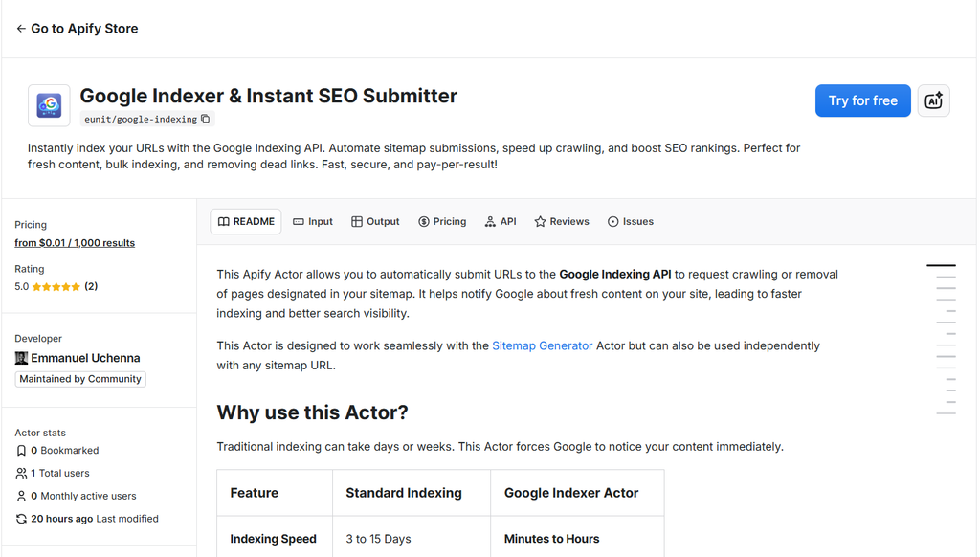The height and width of the screenshot is (557, 980).
Task: Click the bookmark icon beside 0 Bookmarked
Action: (x=21, y=451)
